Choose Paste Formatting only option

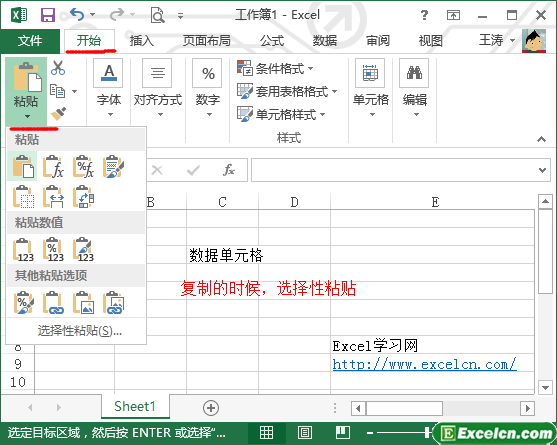tap(23, 303)
